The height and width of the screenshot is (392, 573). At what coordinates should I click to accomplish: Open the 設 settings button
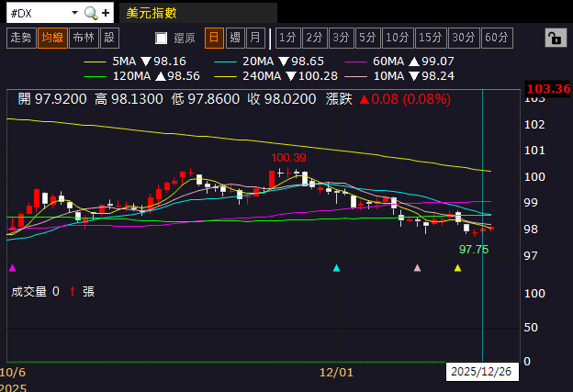[x=109, y=38]
